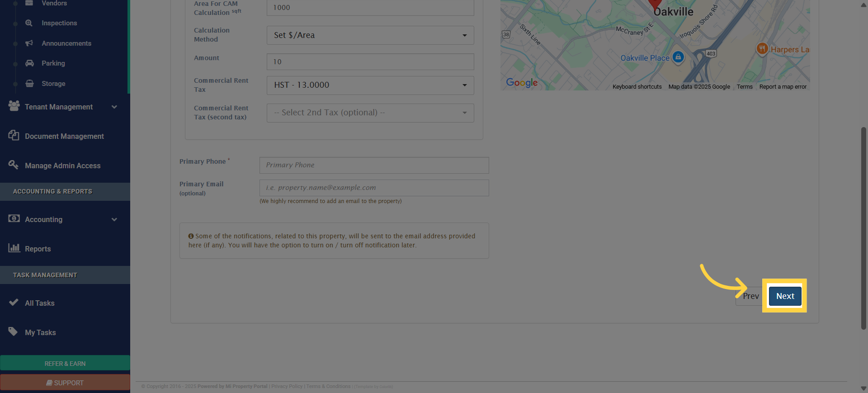The height and width of the screenshot is (393, 868).
Task: Click Report a map error link
Action: point(783,87)
